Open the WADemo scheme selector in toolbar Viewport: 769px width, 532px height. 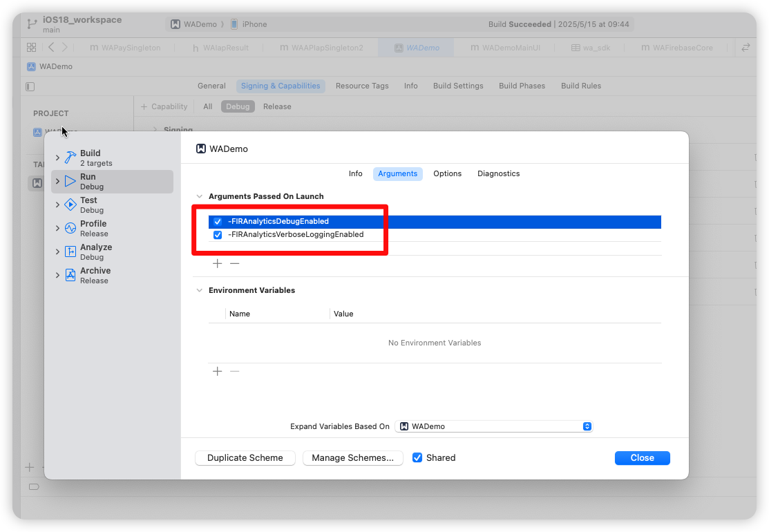(x=193, y=24)
